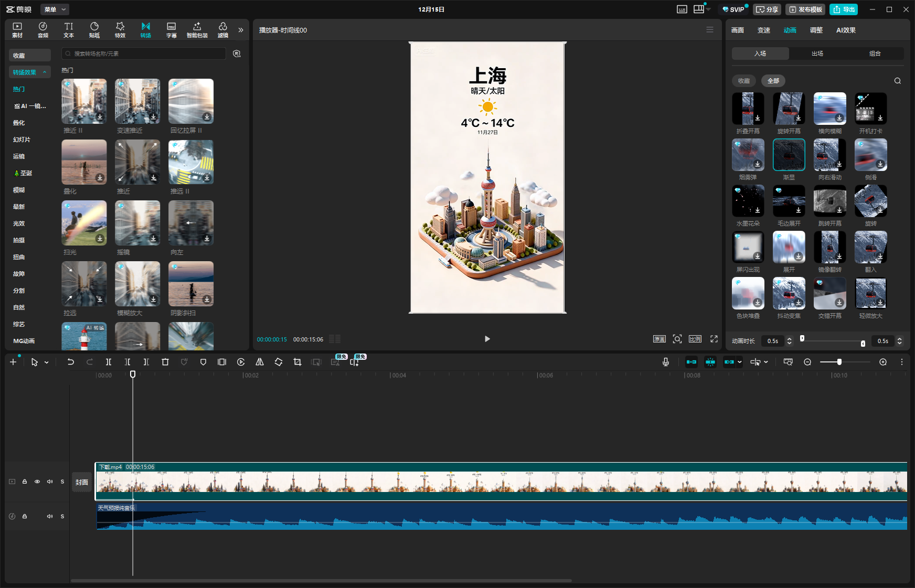
Task: Open the 贴纸 stickers panel
Action: tap(94, 30)
